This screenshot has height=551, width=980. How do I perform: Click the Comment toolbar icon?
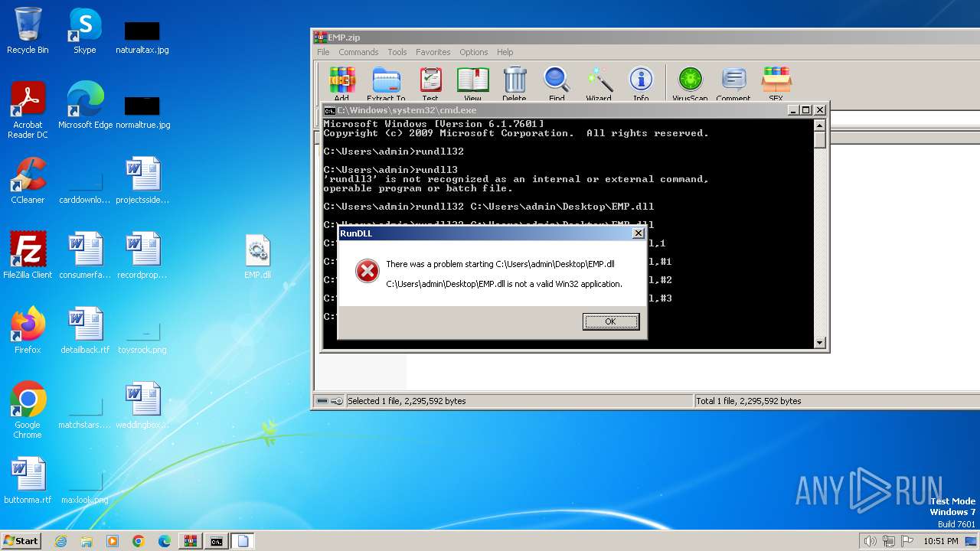(x=733, y=83)
